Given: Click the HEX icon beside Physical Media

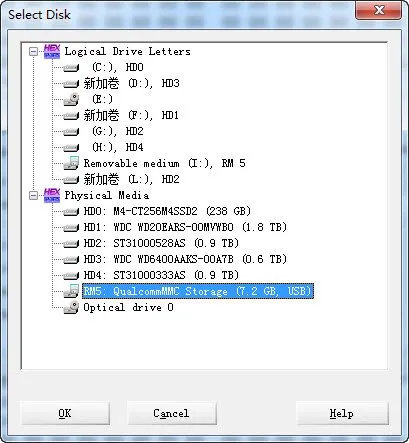Looking at the screenshot, I should click(x=52, y=195).
